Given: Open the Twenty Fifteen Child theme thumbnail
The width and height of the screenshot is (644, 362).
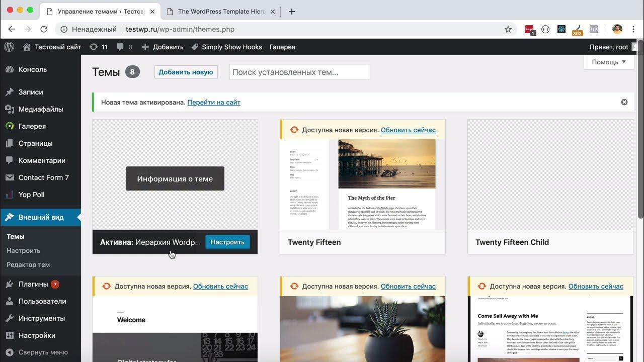Looking at the screenshot, I should (x=550, y=175).
